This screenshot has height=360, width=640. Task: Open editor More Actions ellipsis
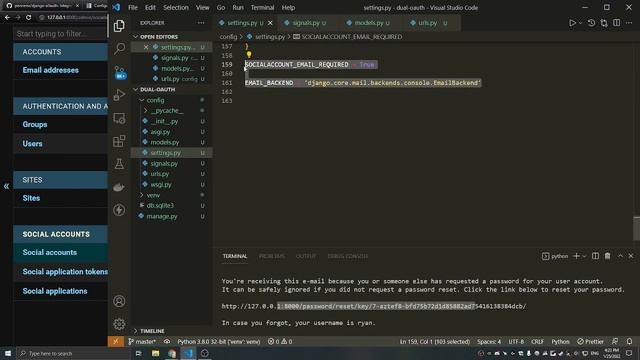click(x=629, y=23)
